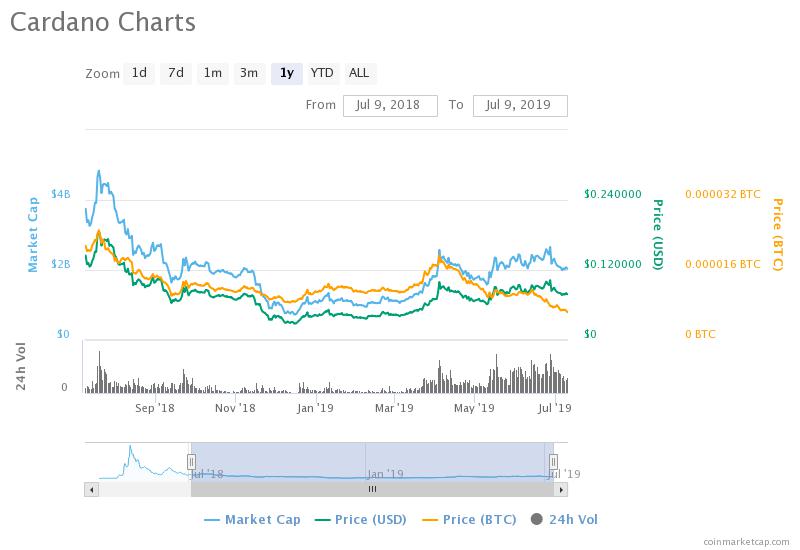Image resolution: width=800 pixels, height=550 pixels.
Task: Click the navigator scrollbar left arrow
Action: (91, 489)
